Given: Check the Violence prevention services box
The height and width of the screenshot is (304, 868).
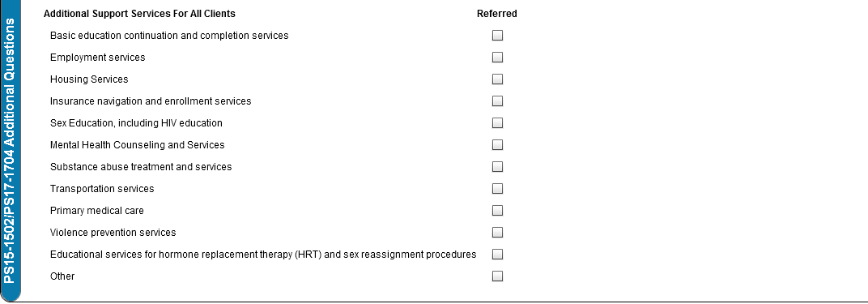Looking at the screenshot, I should click(x=497, y=232).
